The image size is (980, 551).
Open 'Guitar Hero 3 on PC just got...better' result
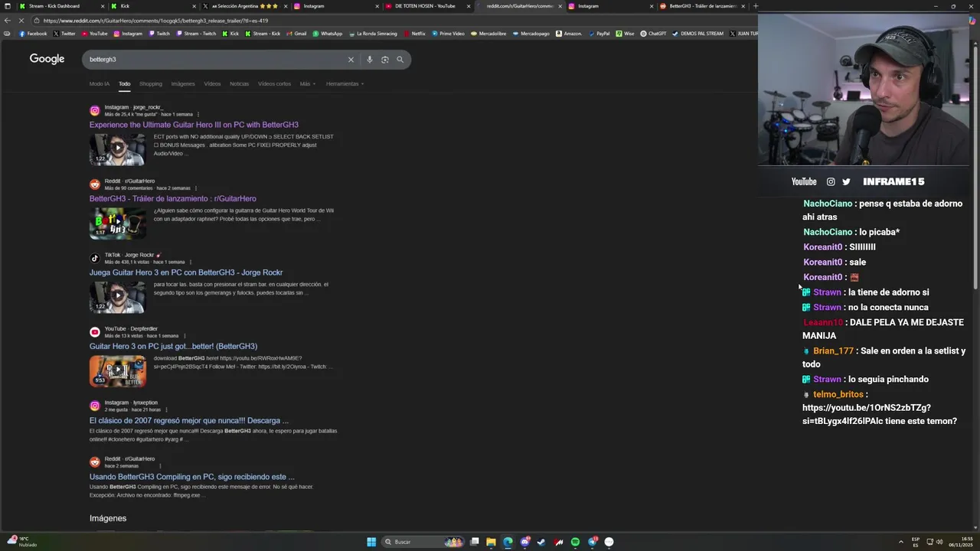[x=173, y=347]
